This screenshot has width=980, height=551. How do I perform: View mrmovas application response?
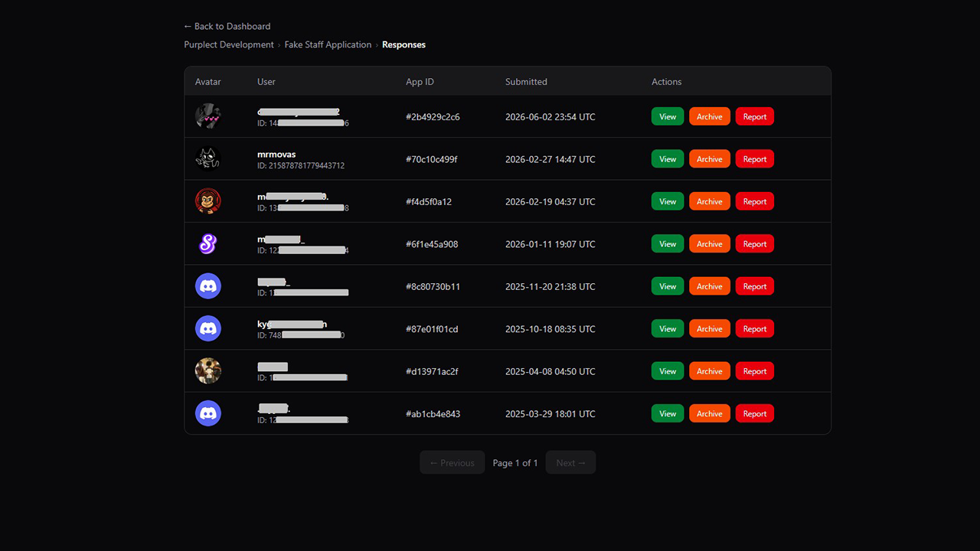(668, 159)
